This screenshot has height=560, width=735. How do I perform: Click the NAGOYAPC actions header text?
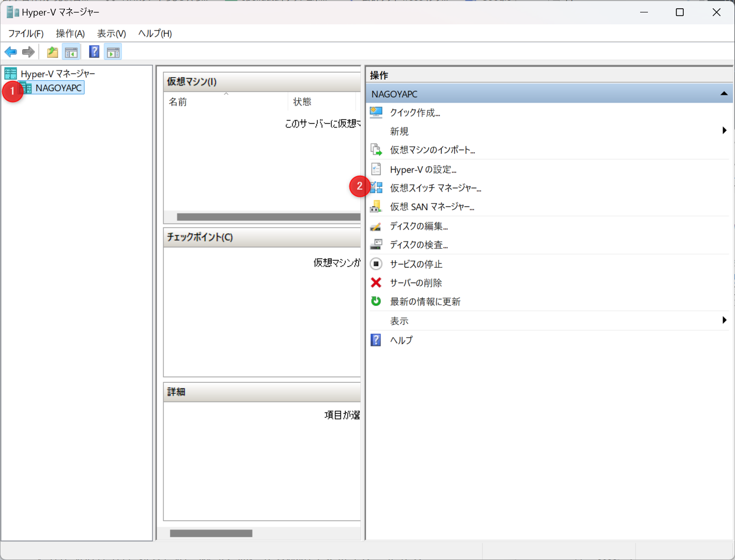point(394,94)
